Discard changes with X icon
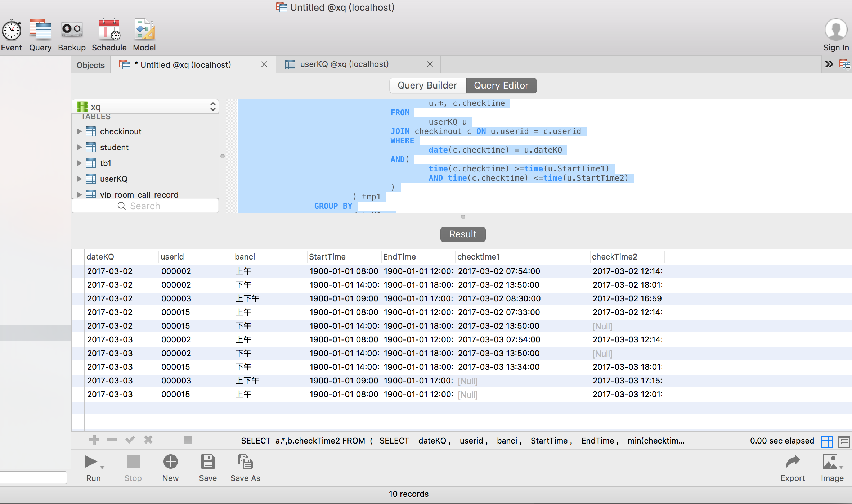This screenshot has width=852, height=504. coord(148,440)
